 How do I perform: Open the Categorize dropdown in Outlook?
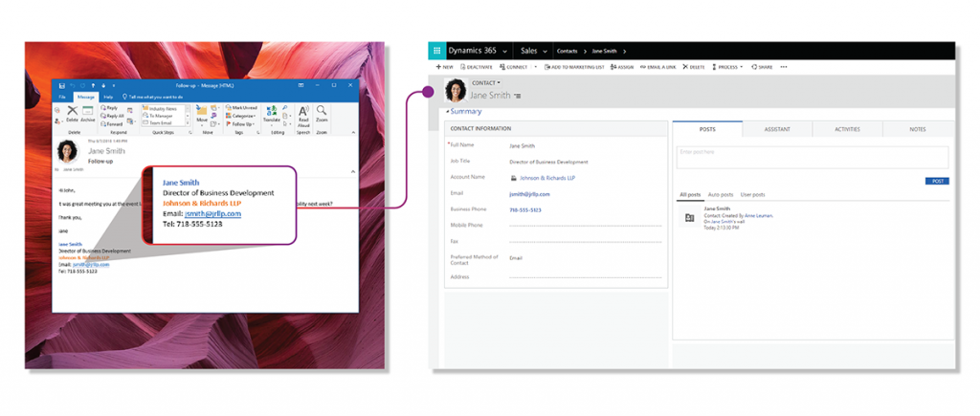(240, 116)
